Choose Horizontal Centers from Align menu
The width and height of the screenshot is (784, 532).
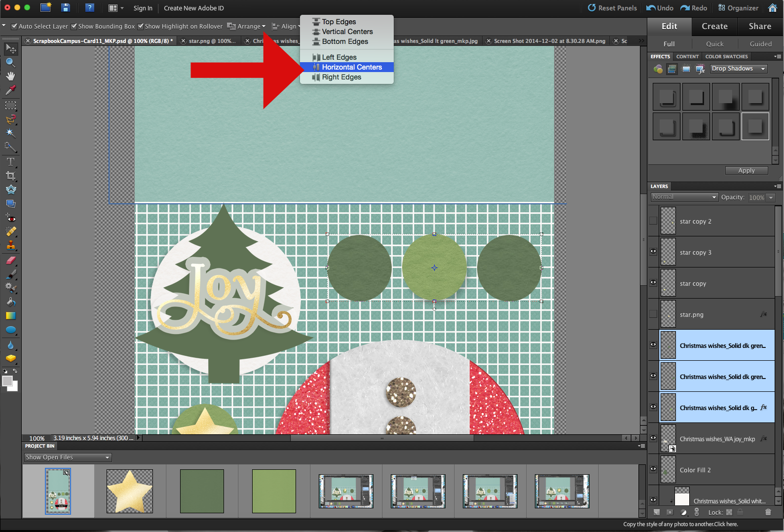(x=347, y=67)
